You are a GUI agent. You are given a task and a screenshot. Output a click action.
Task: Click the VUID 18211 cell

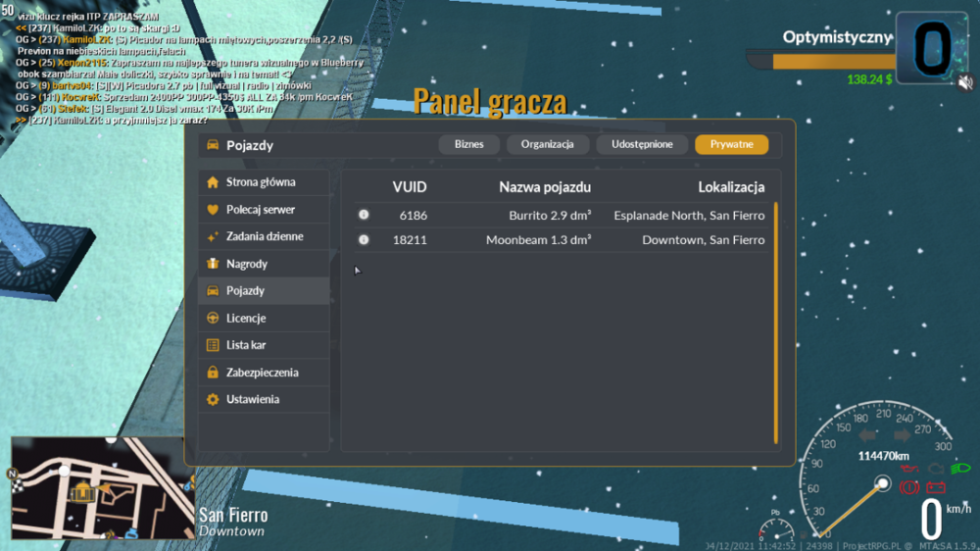point(410,239)
